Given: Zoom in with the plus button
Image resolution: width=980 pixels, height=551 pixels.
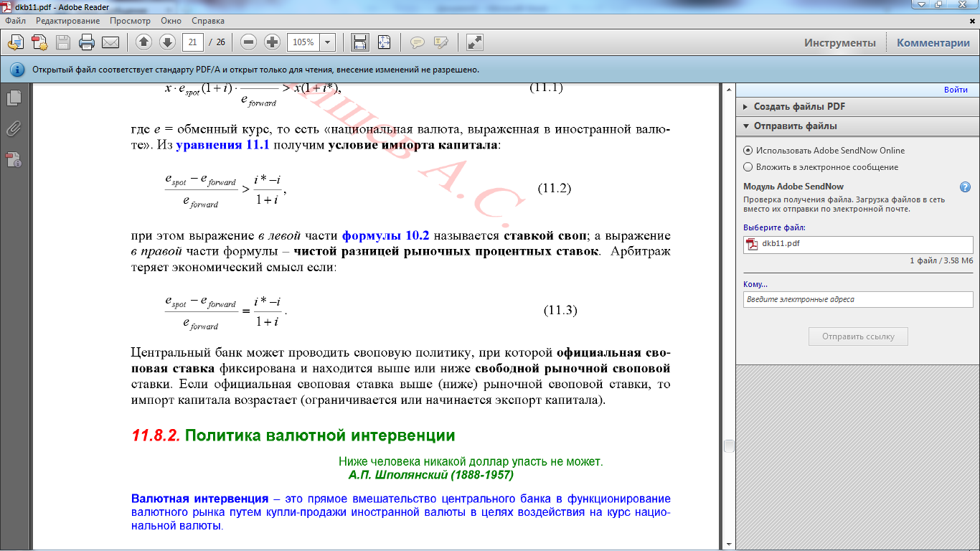Looking at the screenshot, I should 272,42.
